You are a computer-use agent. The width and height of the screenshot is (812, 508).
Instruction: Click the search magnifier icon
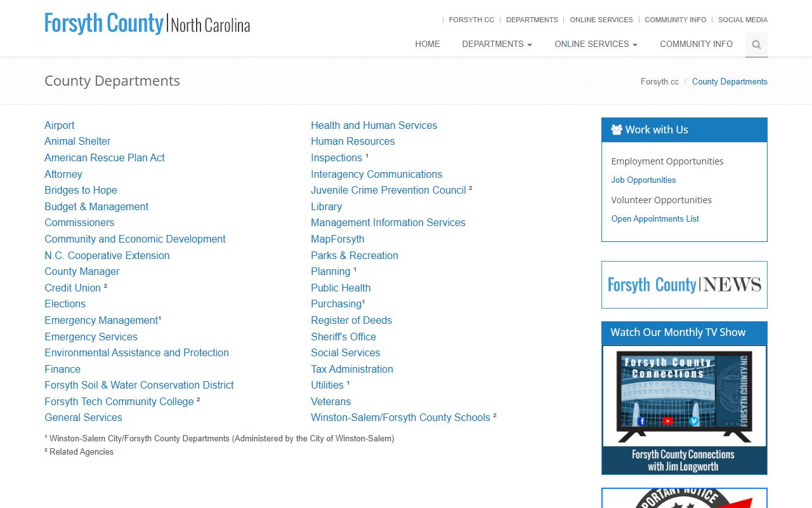point(756,44)
